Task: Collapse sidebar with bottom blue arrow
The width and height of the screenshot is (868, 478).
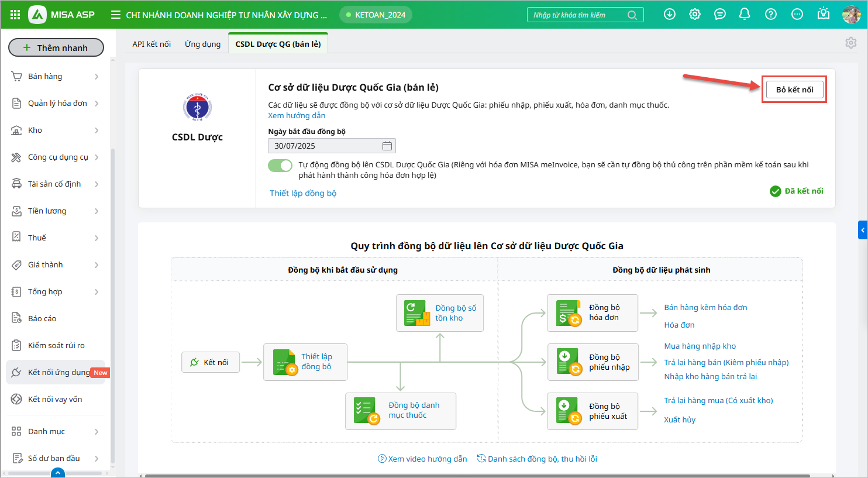Action: 58,473
